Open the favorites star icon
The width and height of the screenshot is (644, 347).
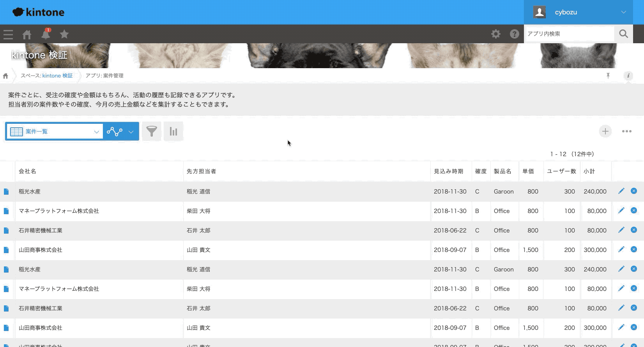(x=64, y=34)
